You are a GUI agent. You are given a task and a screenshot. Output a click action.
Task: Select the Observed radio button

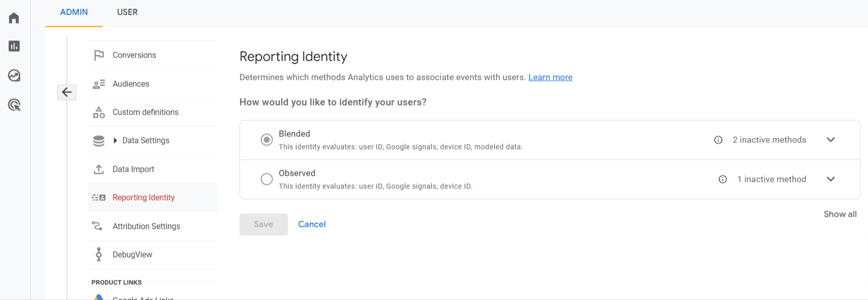[x=267, y=179]
